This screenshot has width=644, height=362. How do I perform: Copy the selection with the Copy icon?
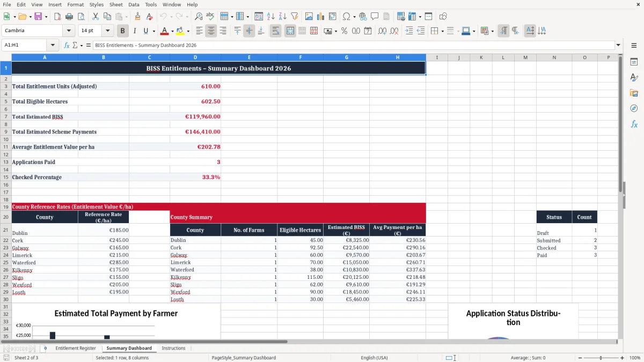coord(107,17)
